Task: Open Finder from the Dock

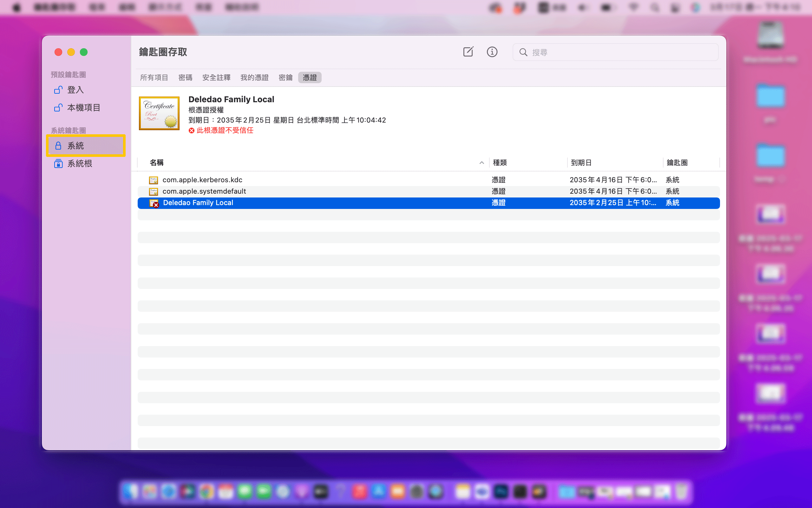Action: coord(130,491)
